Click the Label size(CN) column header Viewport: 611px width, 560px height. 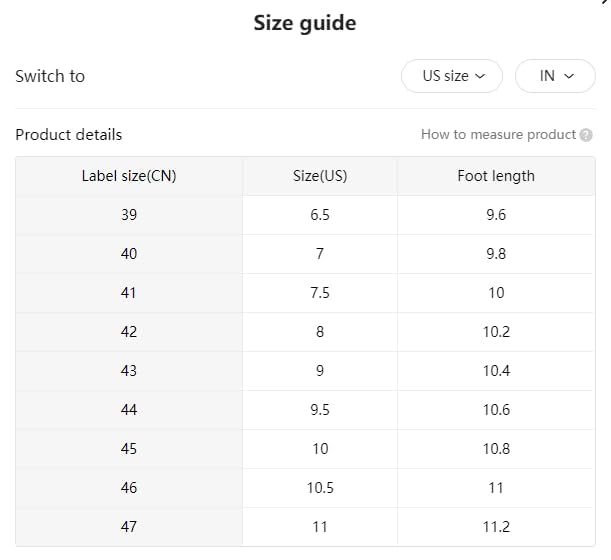click(129, 176)
